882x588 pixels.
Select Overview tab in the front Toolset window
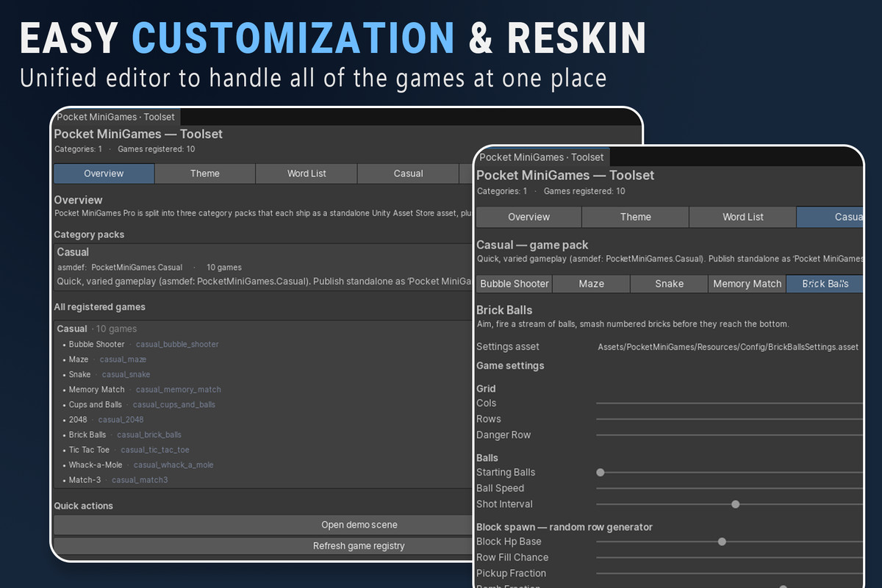pos(528,217)
